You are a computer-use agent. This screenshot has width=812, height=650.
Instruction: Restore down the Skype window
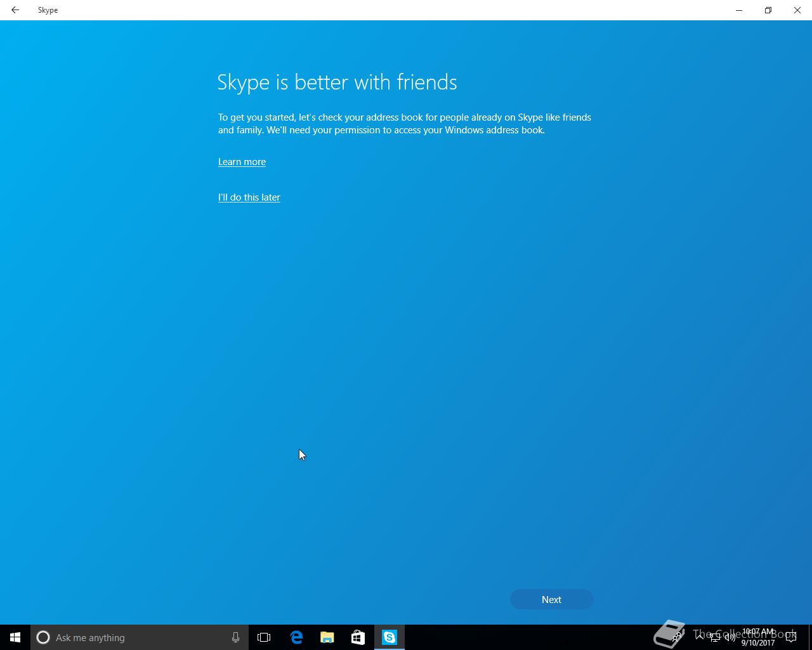click(x=768, y=10)
